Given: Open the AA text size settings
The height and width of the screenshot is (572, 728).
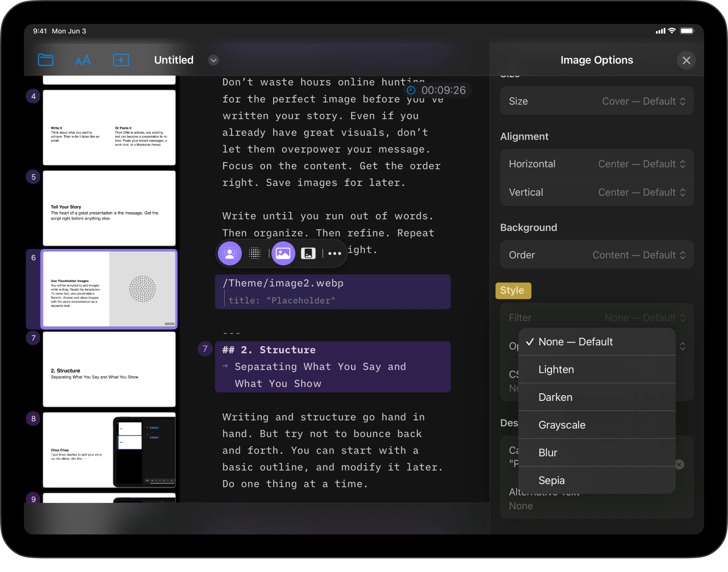Looking at the screenshot, I should pyautogui.click(x=83, y=60).
